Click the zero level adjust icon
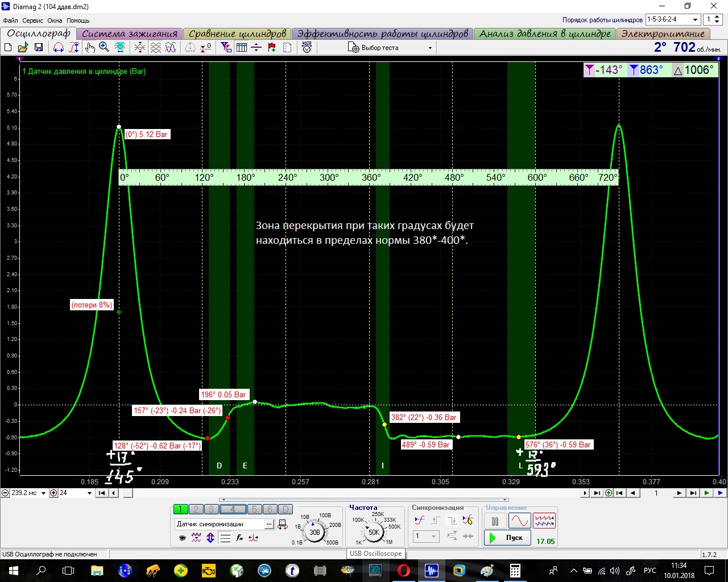728x582 pixels. 206,48
